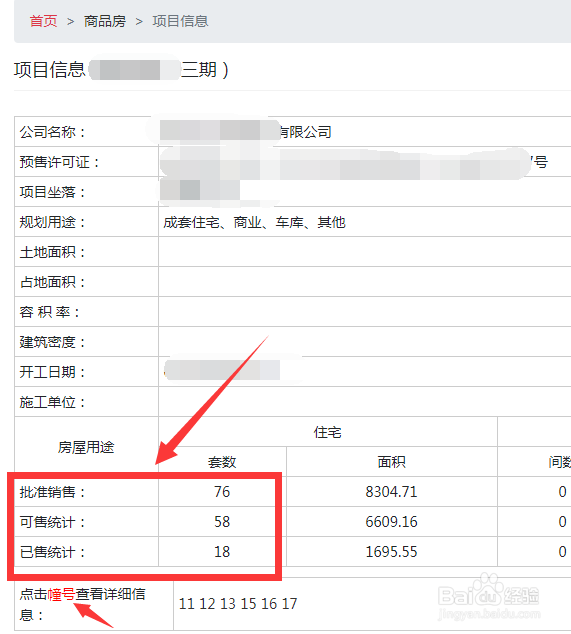Open building number 15 details

tap(248, 604)
